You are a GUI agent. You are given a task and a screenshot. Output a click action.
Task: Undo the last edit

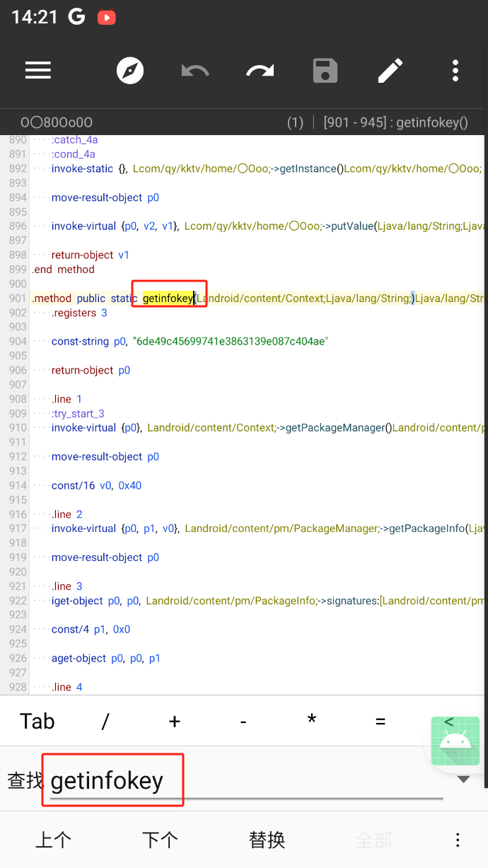195,70
